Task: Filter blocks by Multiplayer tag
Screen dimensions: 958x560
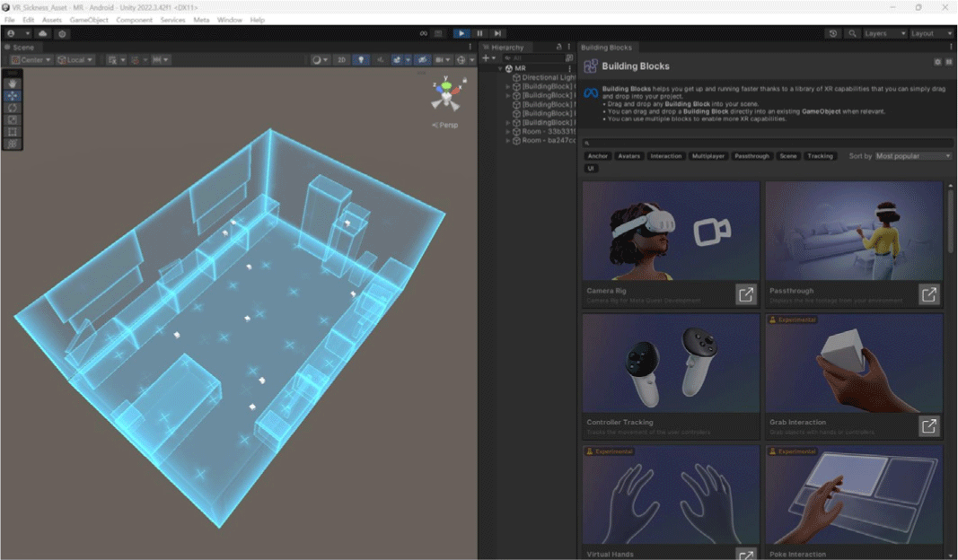Action: (708, 156)
